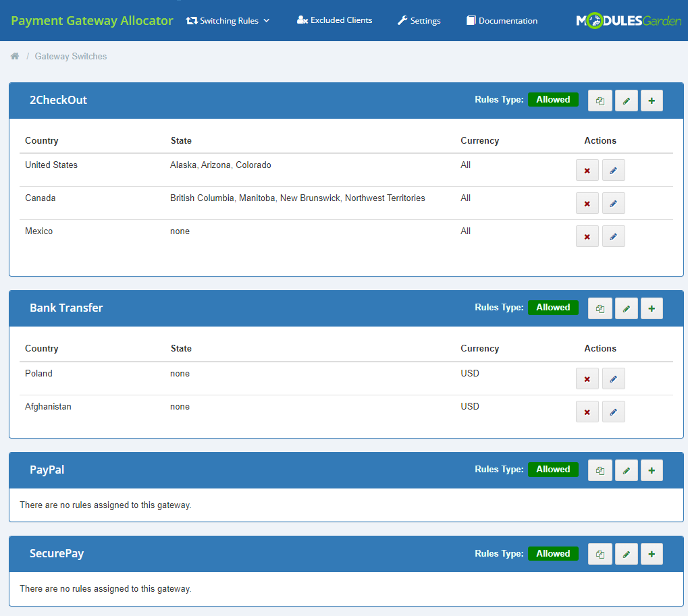The width and height of the screenshot is (688, 616).
Task: Delete the Poland rule
Action: (587, 379)
